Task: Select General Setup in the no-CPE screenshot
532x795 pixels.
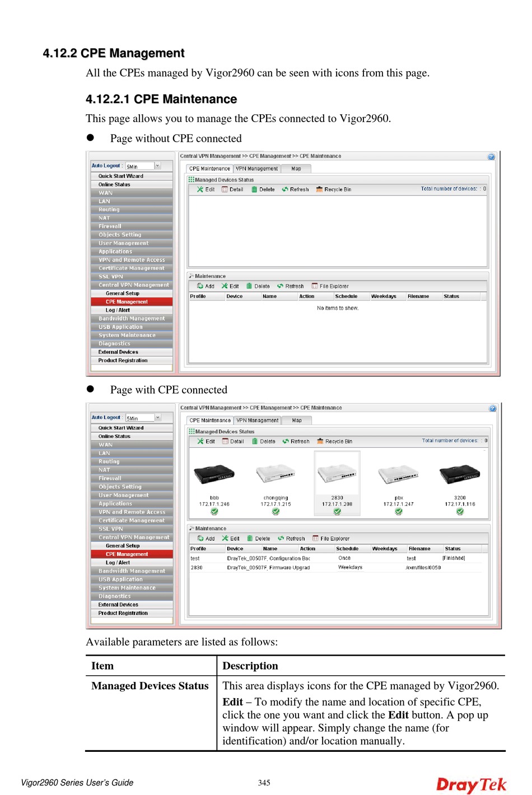Action: pos(132,293)
